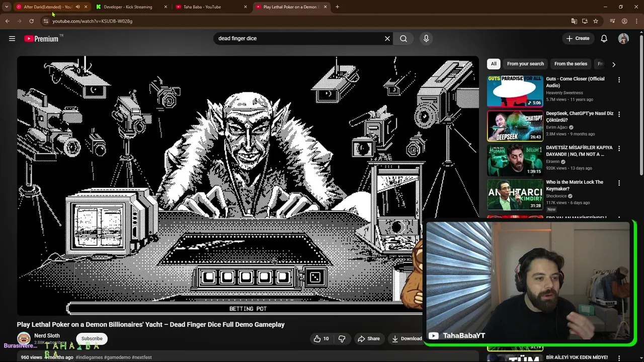644x362 pixels.
Task: Open the Guts - Come Closer thumbnail
Action: [x=515, y=91]
